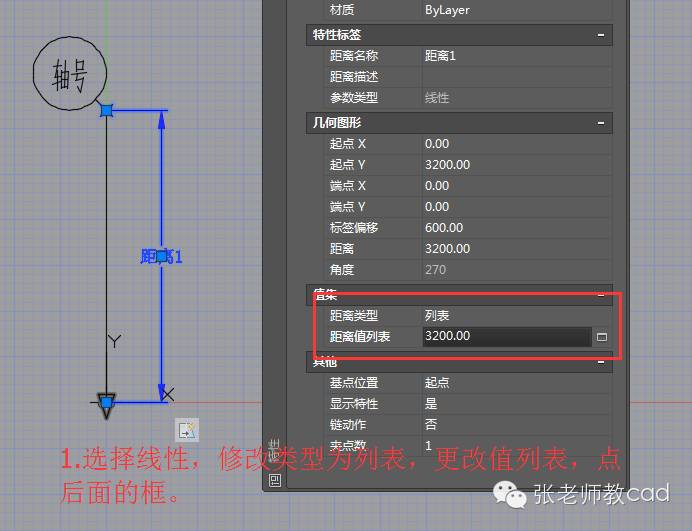Open the 链动作 dropdown showing 否
The height and width of the screenshot is (531, 692).
516,424
